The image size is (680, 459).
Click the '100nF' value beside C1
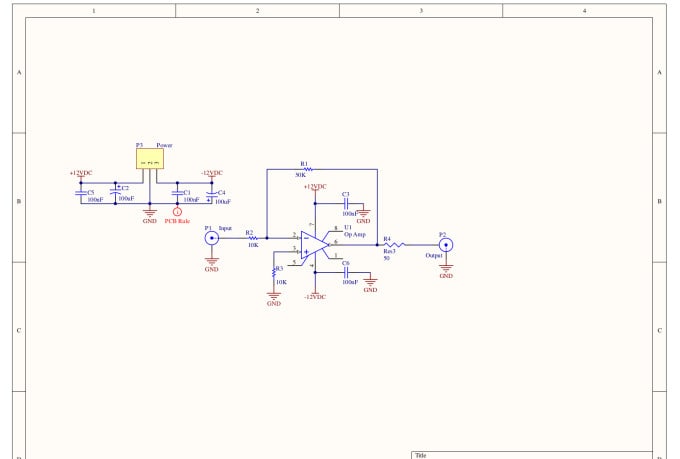tap(191, 200)
